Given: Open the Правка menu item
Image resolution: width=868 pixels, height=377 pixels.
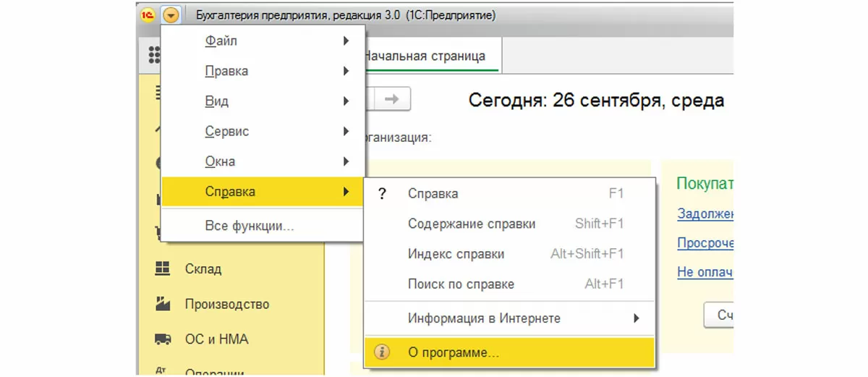Looking at the screenshot, I should 226,71.
